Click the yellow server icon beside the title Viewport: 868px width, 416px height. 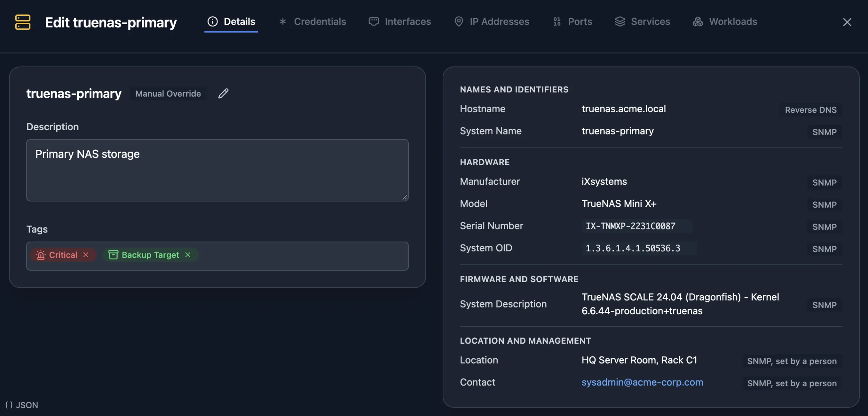23,22
